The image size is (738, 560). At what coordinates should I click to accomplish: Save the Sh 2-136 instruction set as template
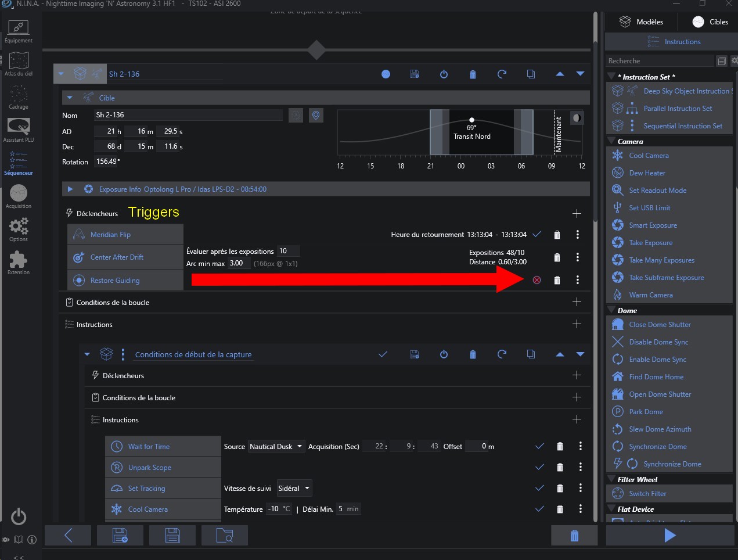point(415,74)
